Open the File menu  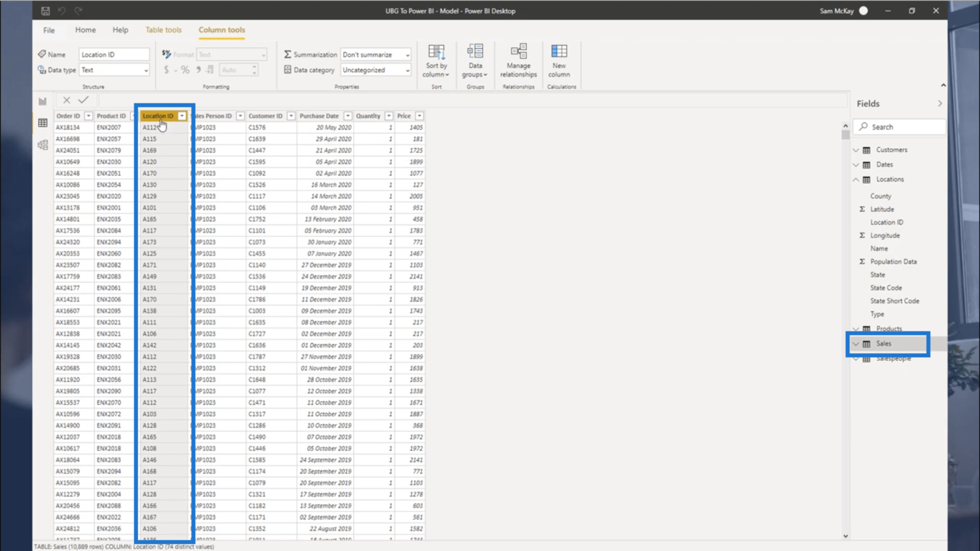point(49,30)
